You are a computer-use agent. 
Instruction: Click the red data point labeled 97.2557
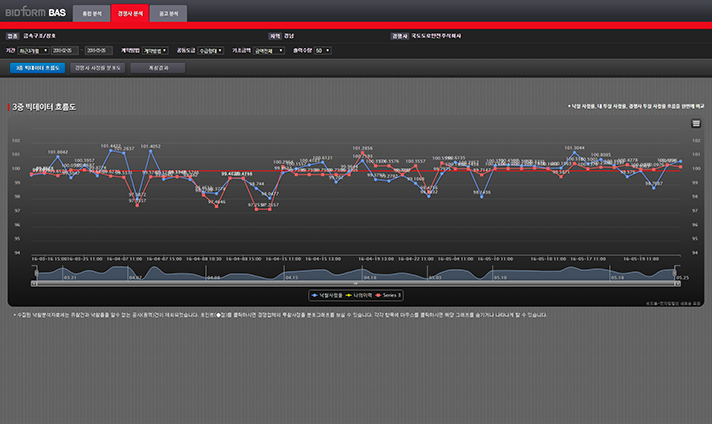click(270, 209)
